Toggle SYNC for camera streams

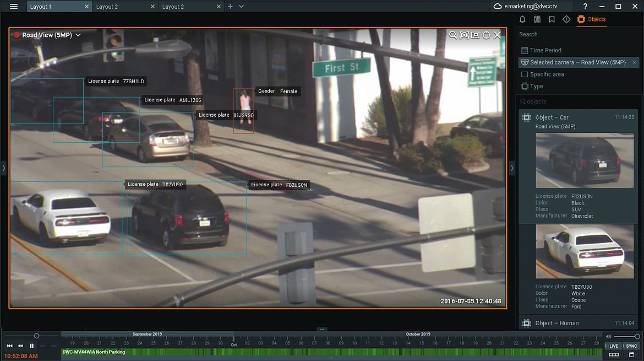point(631,346)
